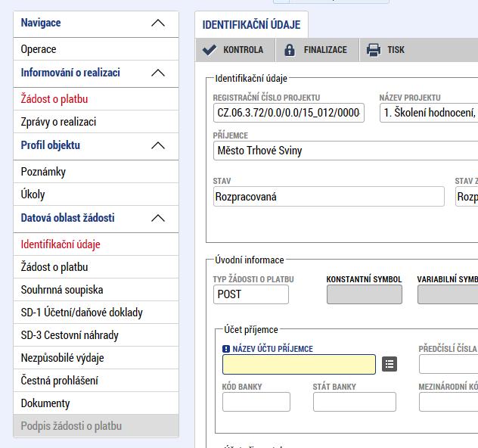The image size is (478, 448).
Task: Click the info icon before Název účtu příjemce
Action: [x=226, y=349]
